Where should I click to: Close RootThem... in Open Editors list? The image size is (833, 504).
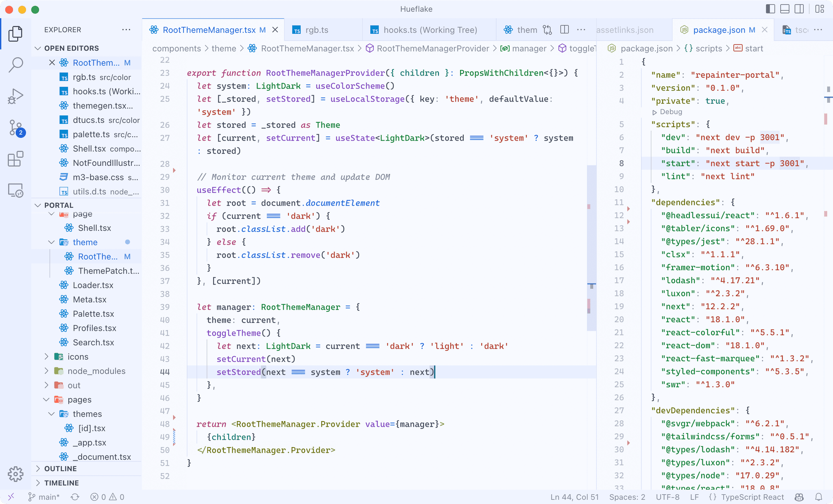(52, 63)
